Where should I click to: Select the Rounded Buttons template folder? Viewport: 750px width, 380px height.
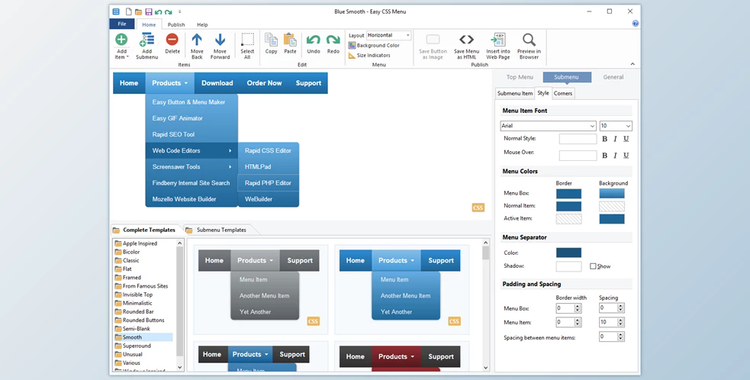(139, 320)
